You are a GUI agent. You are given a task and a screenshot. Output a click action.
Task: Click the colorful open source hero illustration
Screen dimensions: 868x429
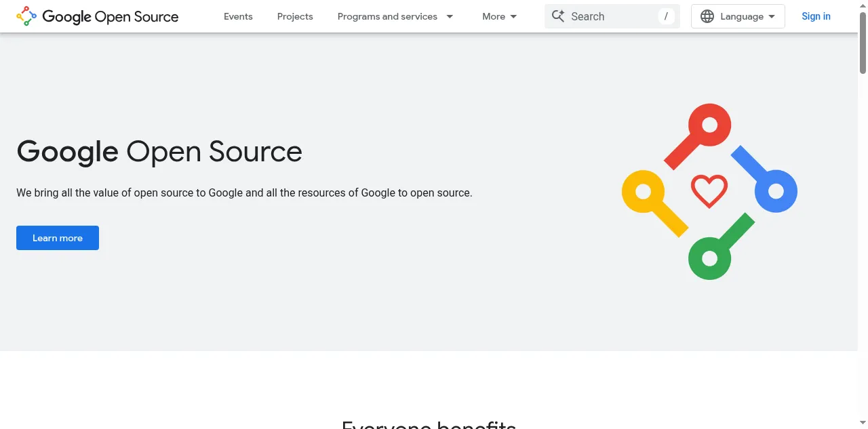pyautogui.click(x=709, y=191)
